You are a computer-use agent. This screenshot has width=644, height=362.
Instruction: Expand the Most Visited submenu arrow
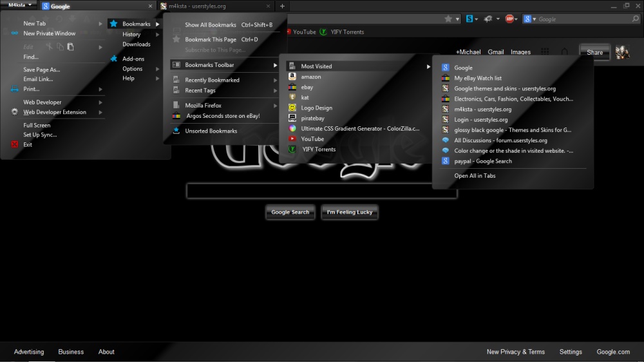point(428,66)
